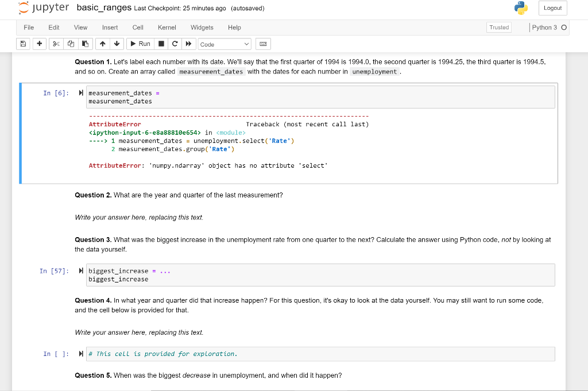Restart the kernel using refresh icon
This screenshot has width=588, height=391.
point(175,44)
